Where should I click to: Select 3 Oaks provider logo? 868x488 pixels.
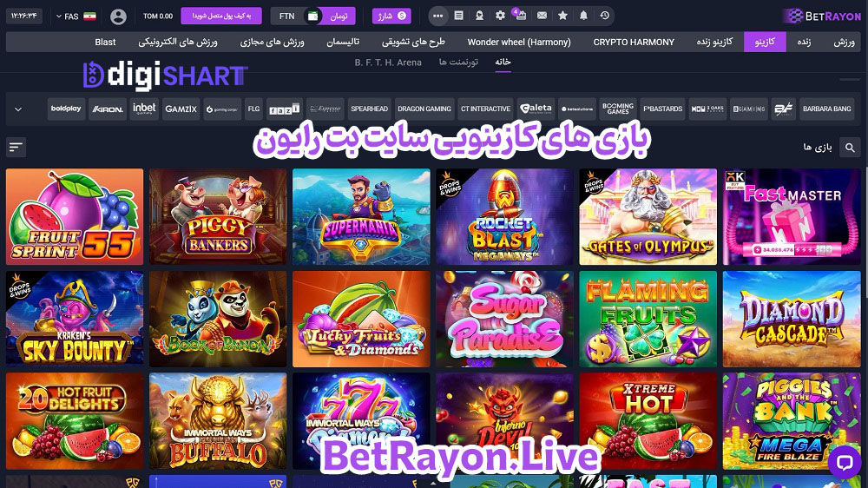pyautogui.click(x=707, y=109)
